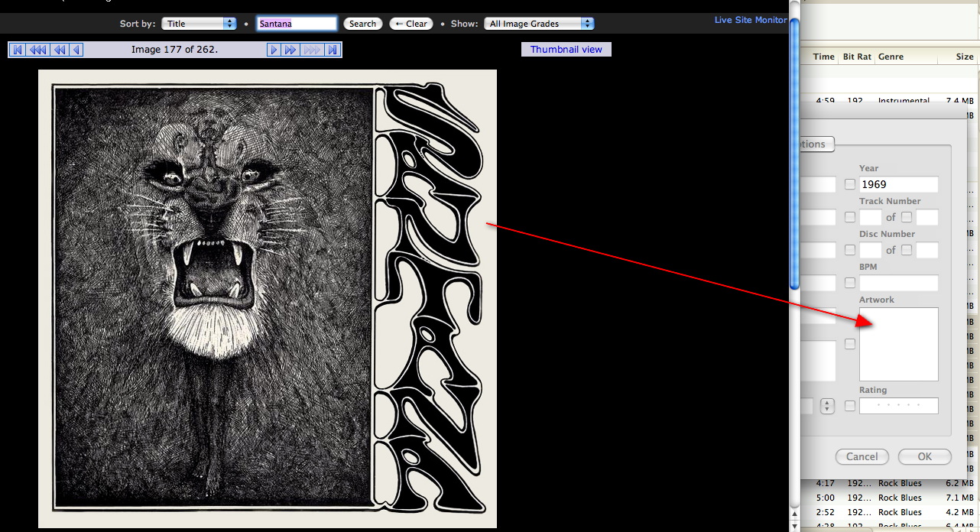
Task: Click the Disc Number first field
Action: [x=871, y=250]
